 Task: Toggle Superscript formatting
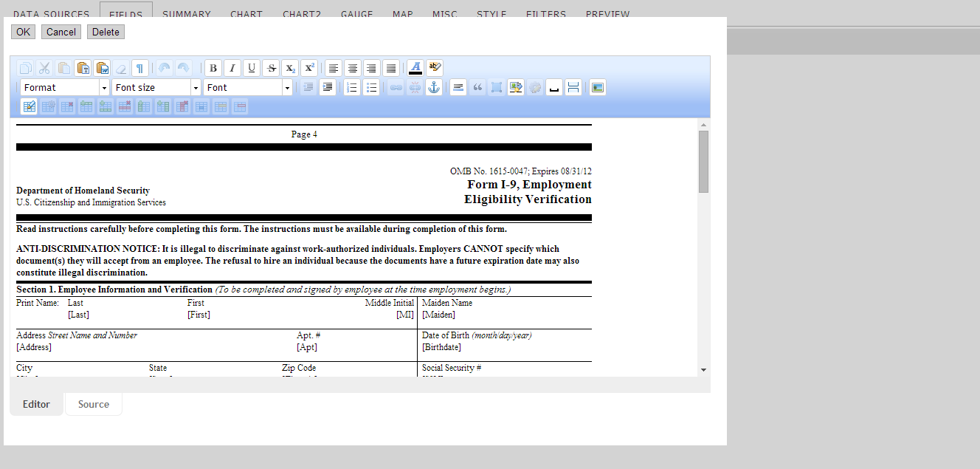pyautogui.click(x=309, y=68)
